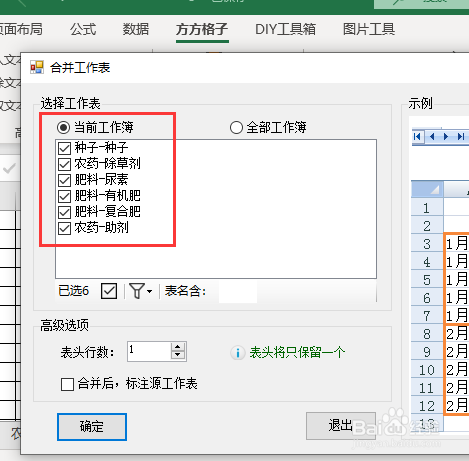Click row header 3 in example preview
Screen dimensions: 469x461
(427, 244)
